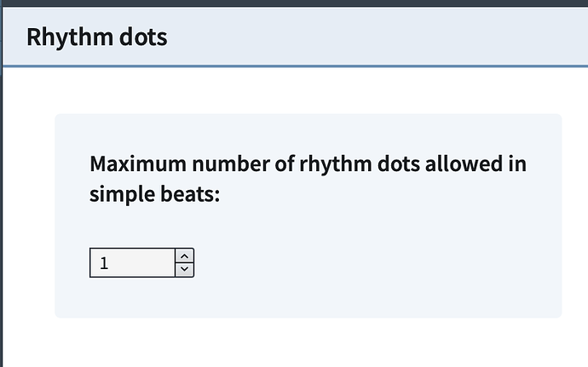Click the blue divider line under the header
588x367 pixels.
[x=294, y=65]
